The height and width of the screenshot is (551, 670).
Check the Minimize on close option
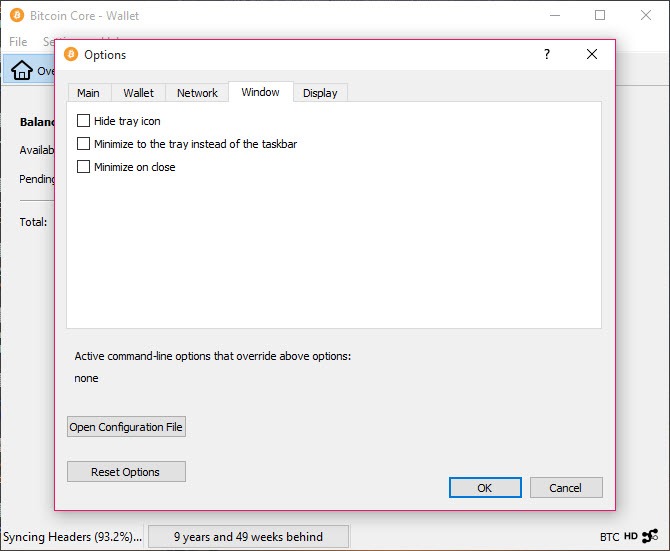coord(83,167)
